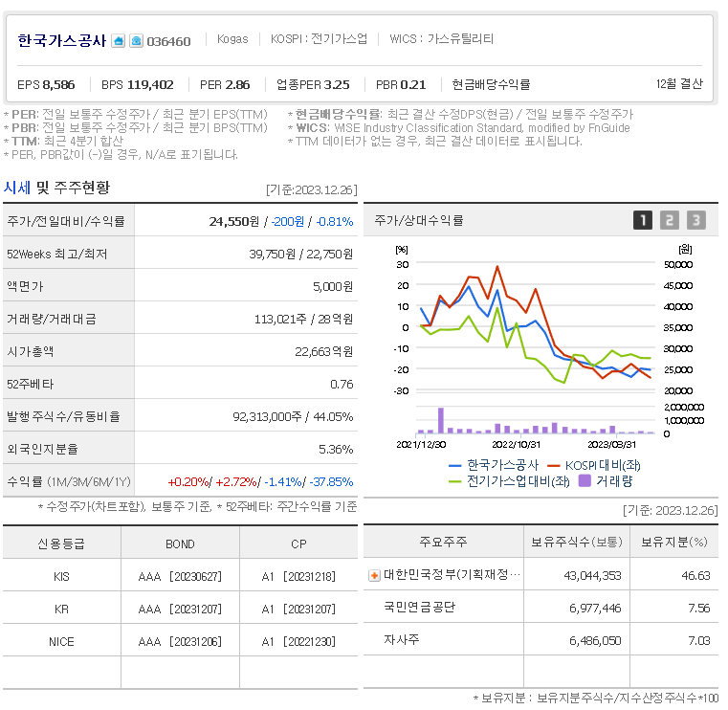Click the BOND column header
This screenshot has width=728, height=710.
(x=180, y=544)
